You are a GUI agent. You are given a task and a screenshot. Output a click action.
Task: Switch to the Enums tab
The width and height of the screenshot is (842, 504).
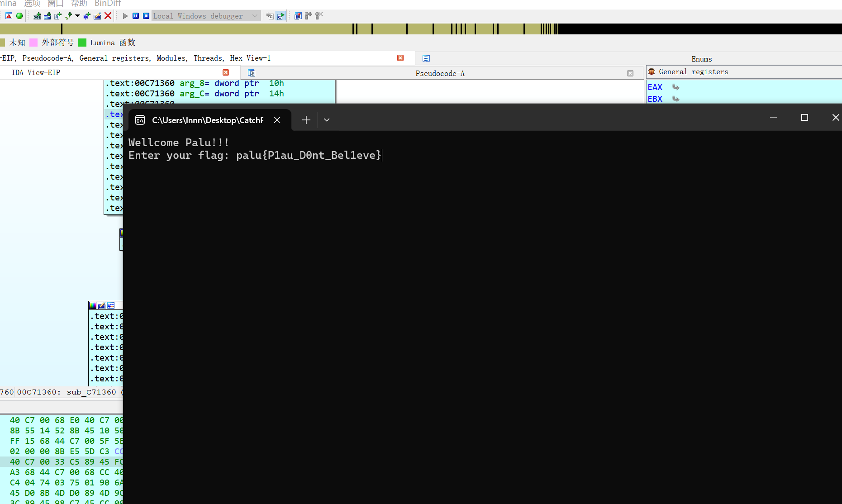701,59
